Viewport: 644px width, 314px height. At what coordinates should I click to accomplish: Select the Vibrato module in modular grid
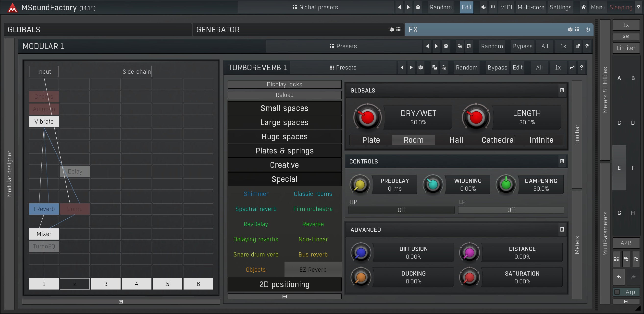(x=44, y=122)
